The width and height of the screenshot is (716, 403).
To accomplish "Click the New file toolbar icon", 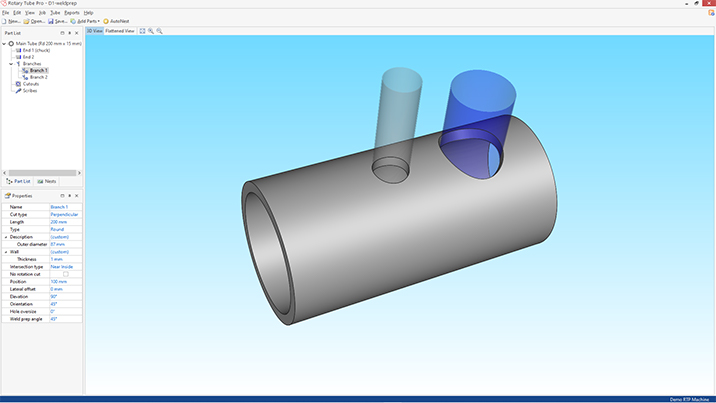I will (x=10, y=21).
